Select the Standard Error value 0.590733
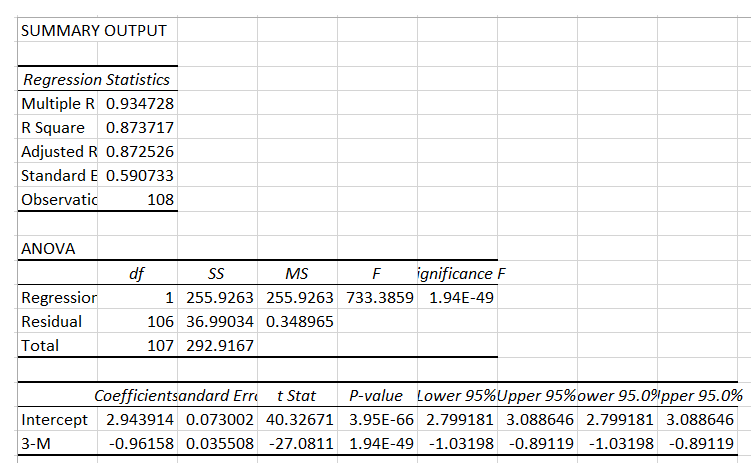753x471 pixels. click(x=138, y=175)
